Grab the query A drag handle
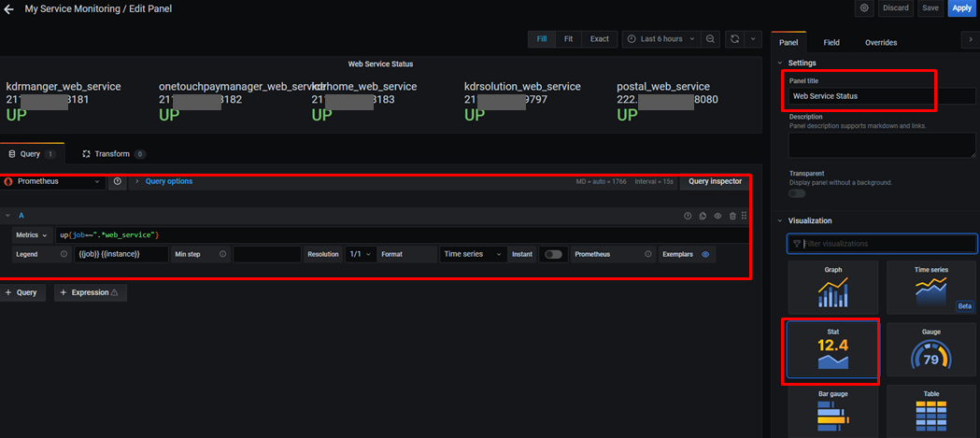Screen dimensions: 980x438 click(744, 216)
